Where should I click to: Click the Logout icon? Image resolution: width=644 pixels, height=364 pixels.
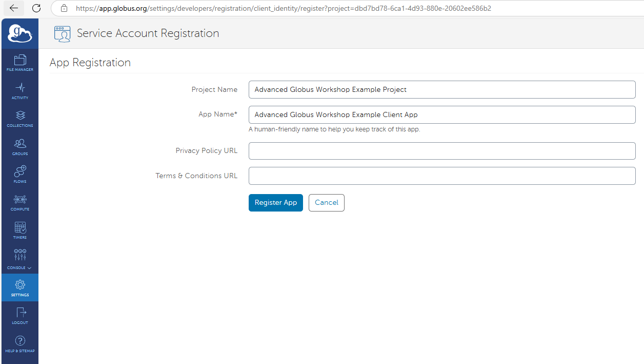(x=19, y=315)
